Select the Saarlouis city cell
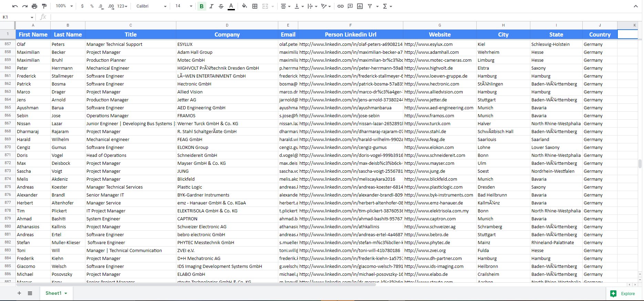Screen dimensions: 644x301 click(503, 139)
